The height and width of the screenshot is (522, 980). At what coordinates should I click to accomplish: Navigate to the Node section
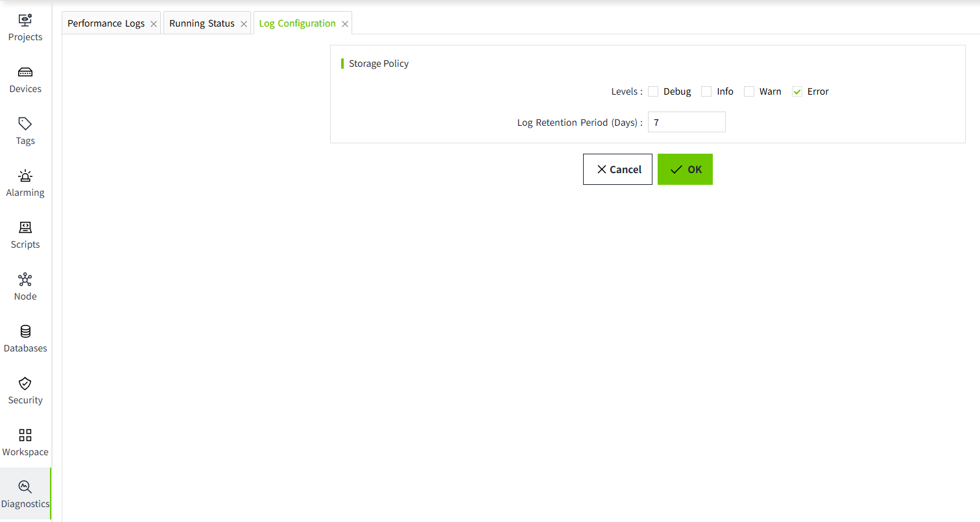(25, 279)
